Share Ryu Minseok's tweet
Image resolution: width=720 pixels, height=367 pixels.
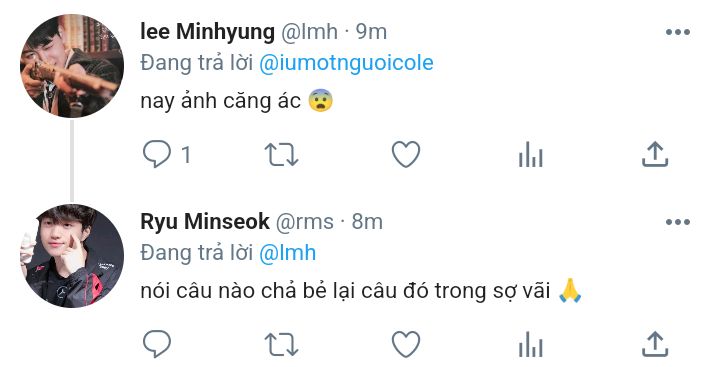655,344
